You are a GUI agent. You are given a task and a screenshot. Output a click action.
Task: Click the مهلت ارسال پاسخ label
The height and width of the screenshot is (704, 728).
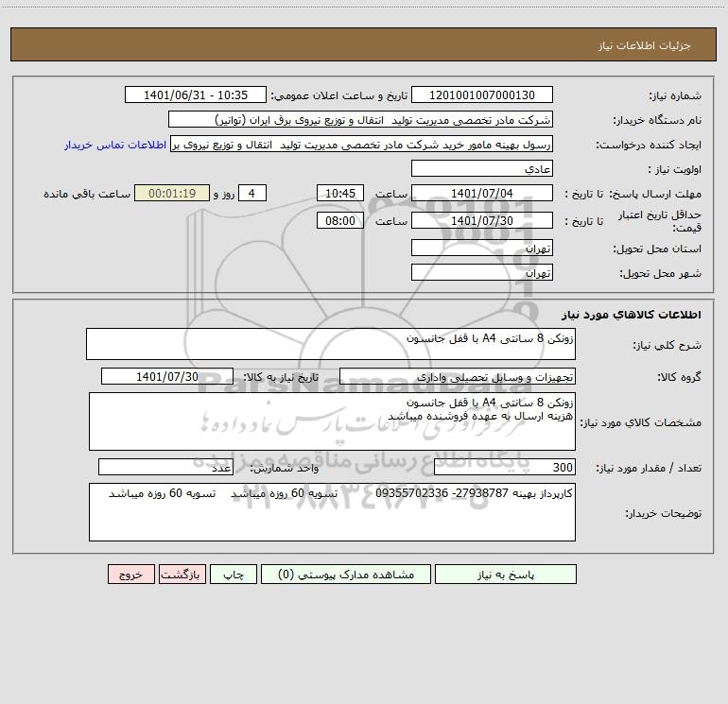click(655, 194)
